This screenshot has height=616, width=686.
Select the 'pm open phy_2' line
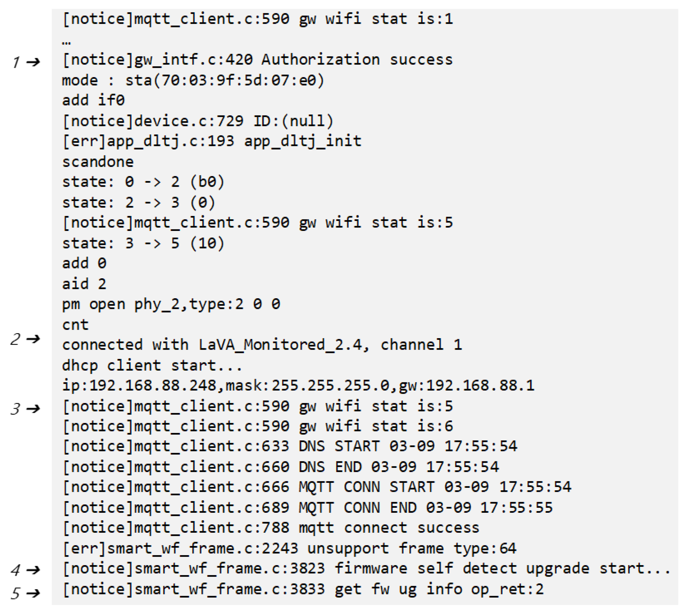pos(171,305)
